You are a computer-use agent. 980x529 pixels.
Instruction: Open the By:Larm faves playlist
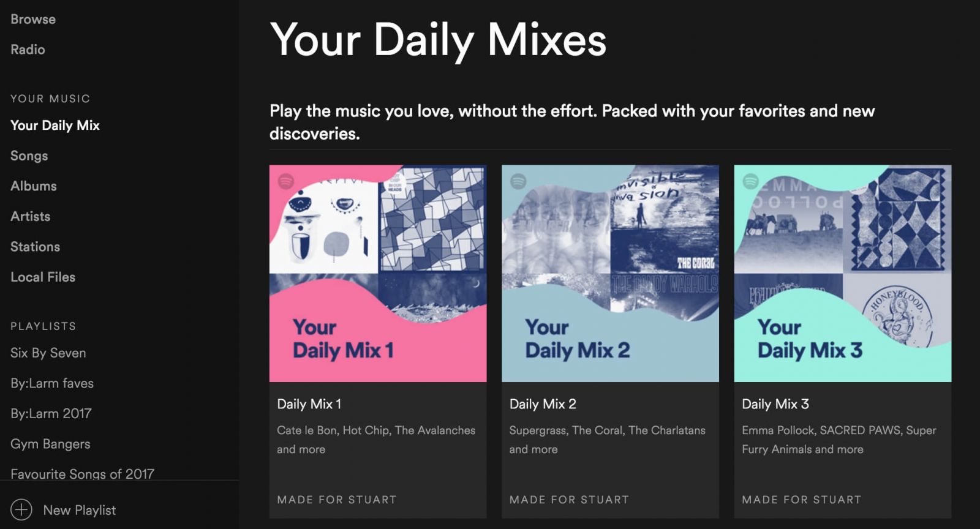pos(51,383)
